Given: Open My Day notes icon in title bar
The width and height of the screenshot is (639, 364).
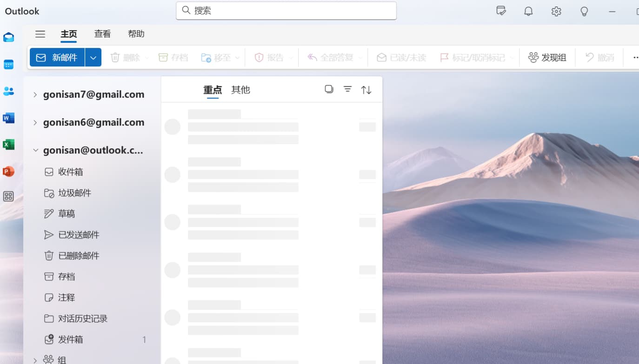Looking at the screenshot, I should (x=501, y=11).
